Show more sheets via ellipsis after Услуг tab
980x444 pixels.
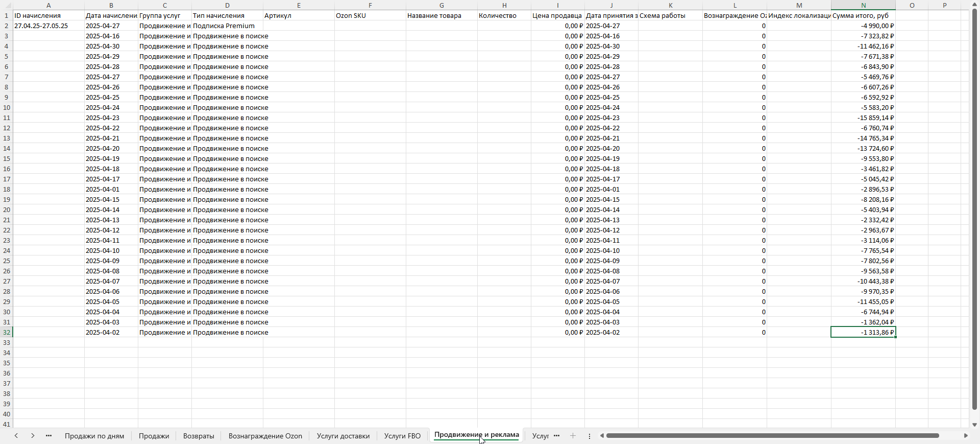click(557, 436)
